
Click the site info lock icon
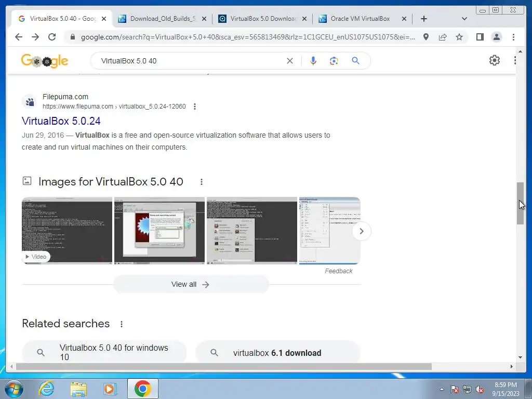pos(73,37)
